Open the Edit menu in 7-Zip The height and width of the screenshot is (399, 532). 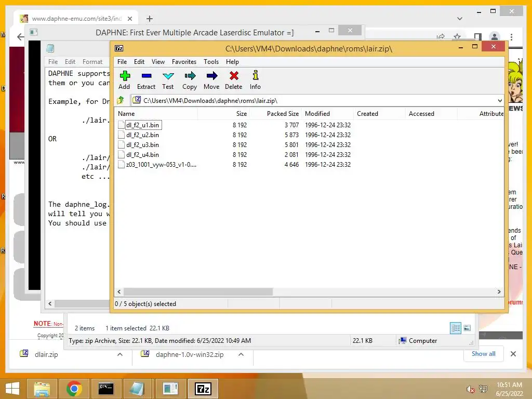pyautogui.click(x=139, y=62)
